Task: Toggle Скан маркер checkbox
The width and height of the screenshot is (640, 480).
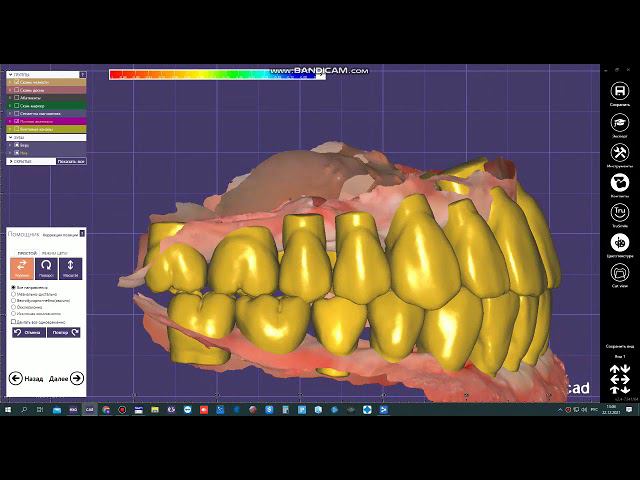Action: pos(17,105)
